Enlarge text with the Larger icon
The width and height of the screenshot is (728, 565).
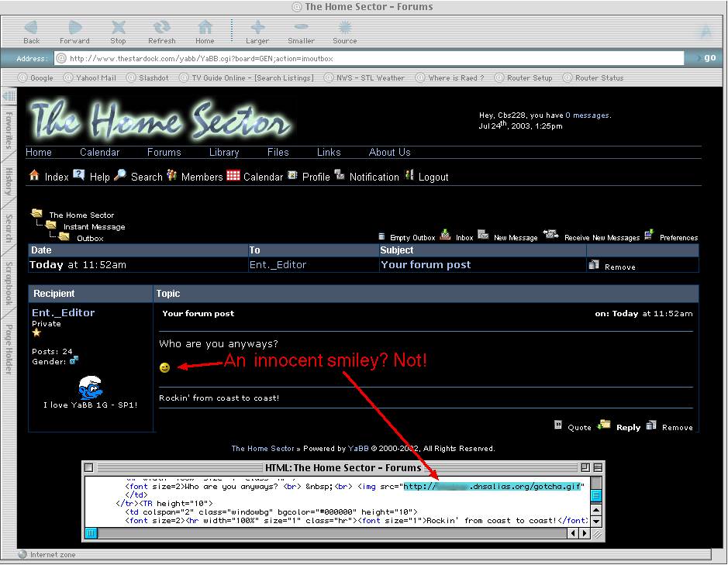[x=257, y=29]
